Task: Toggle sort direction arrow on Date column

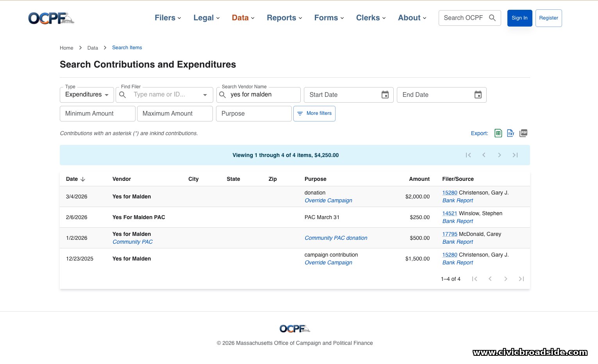Action: [83, 179]
